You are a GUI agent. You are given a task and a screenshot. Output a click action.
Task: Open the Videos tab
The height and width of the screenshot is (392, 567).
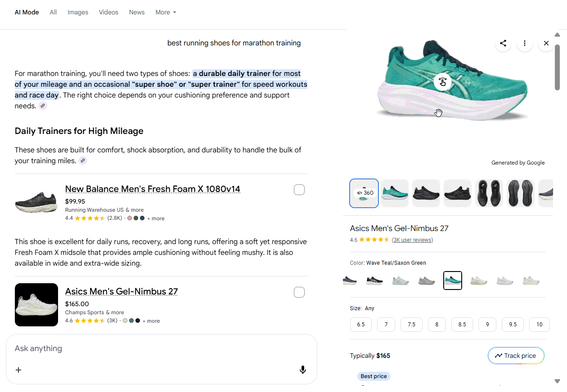108,12
